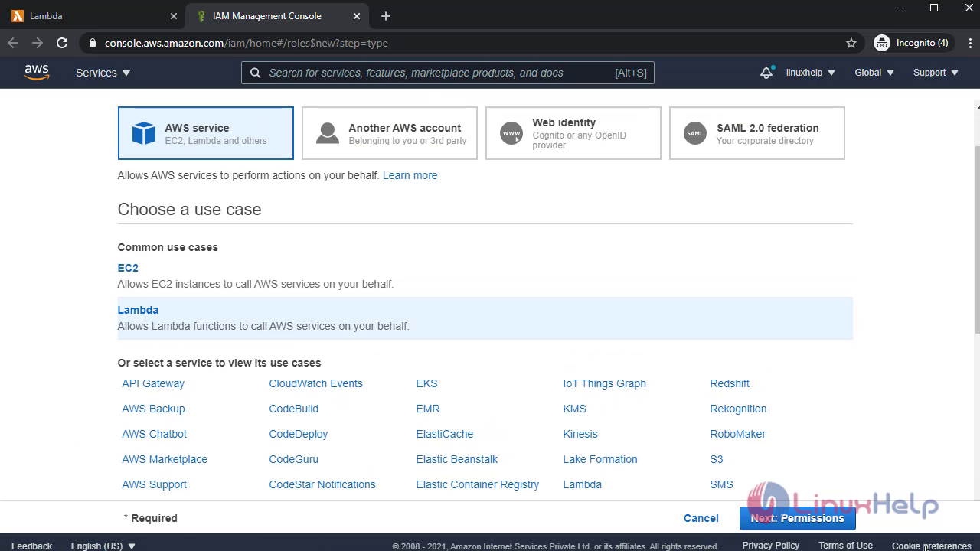The height and width of the screenshot is (551, 980).
Task: Choose Lambda common use case
Action: 138,310
